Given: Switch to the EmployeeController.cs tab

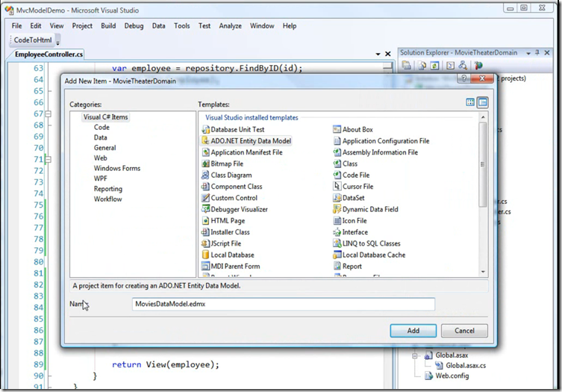Looking at the screenshot, I should click(x=49, y=55).
